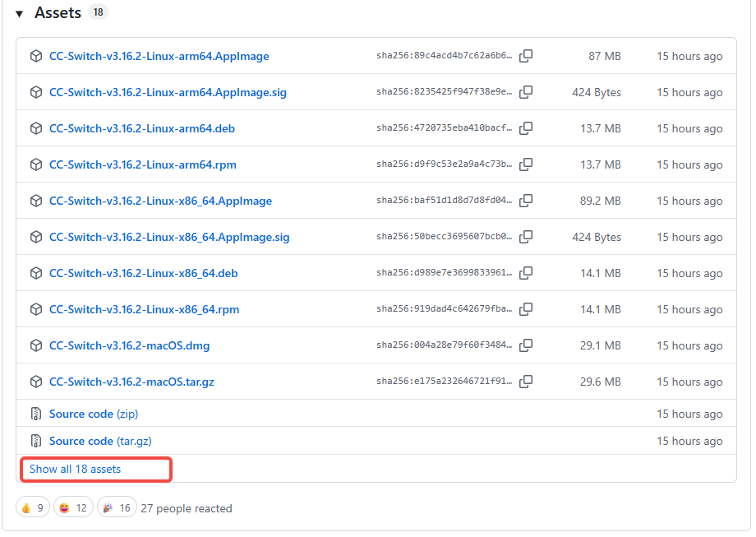The width and height of the screenshot is (756, 537).
Task: Download CC-Switch-v3.16.2-Linux-arm64.AppImage.sig signature file
Action: click(x=168, y=92)
